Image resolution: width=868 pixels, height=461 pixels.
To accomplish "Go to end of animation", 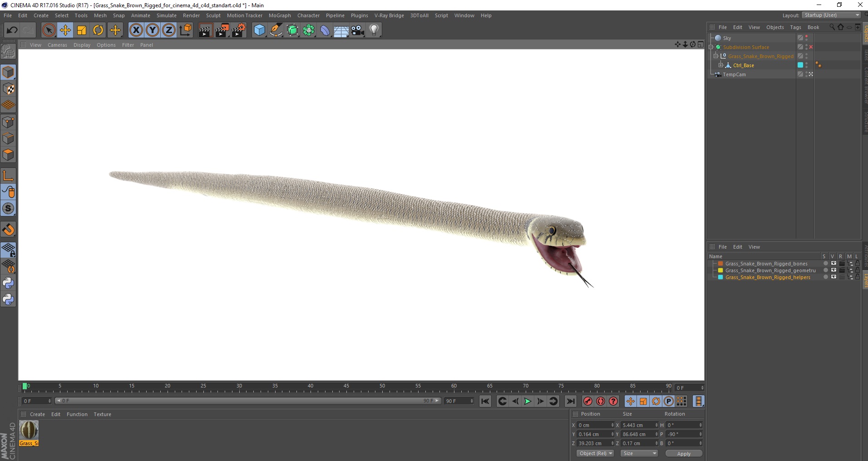I will click(571, 401).
